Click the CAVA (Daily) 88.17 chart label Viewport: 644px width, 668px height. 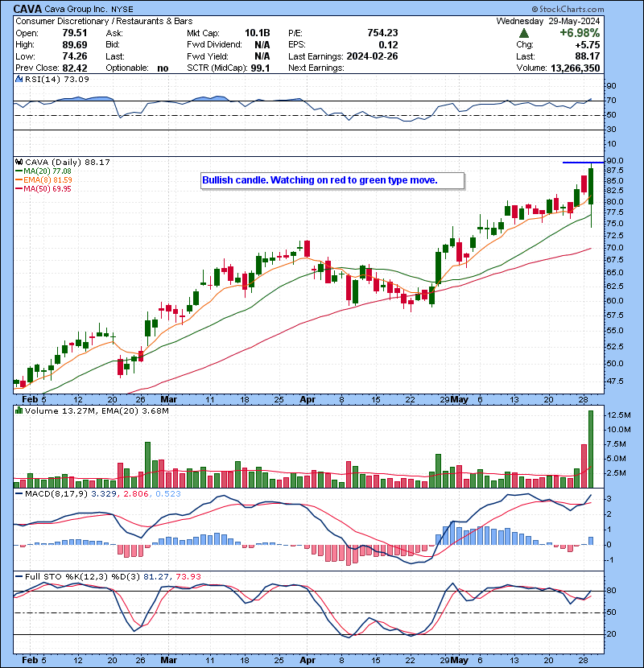click(68, 163)
